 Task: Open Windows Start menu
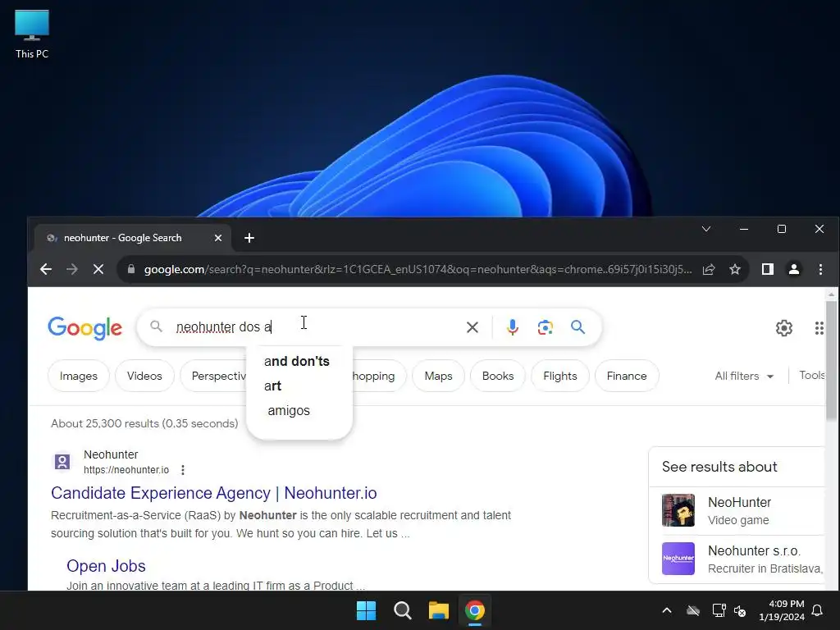(367, 610)
